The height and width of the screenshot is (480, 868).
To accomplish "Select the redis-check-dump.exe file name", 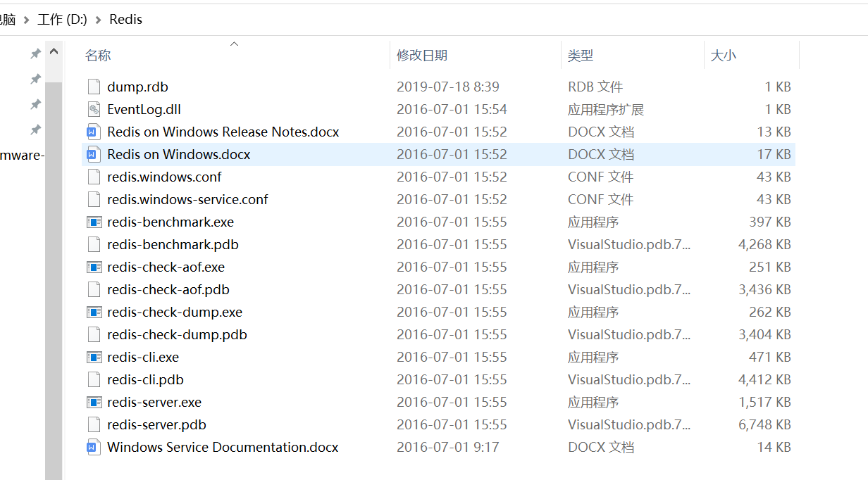I will coord(175,312).
